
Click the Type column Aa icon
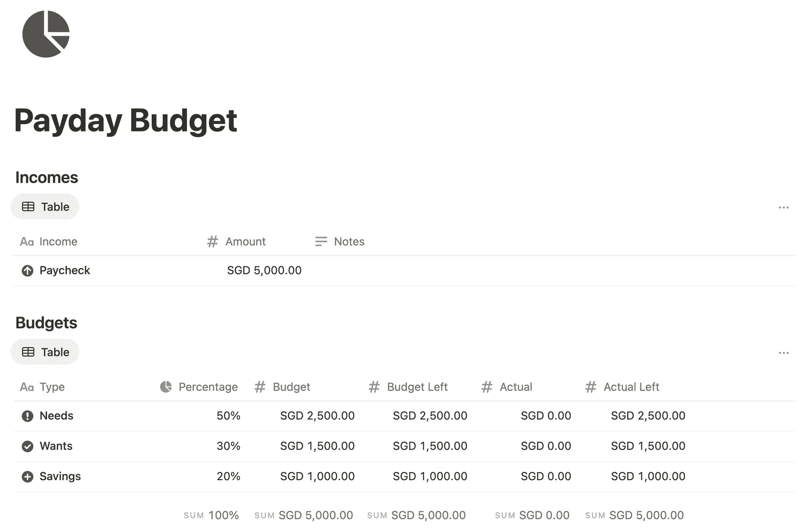tap(27, 387)
